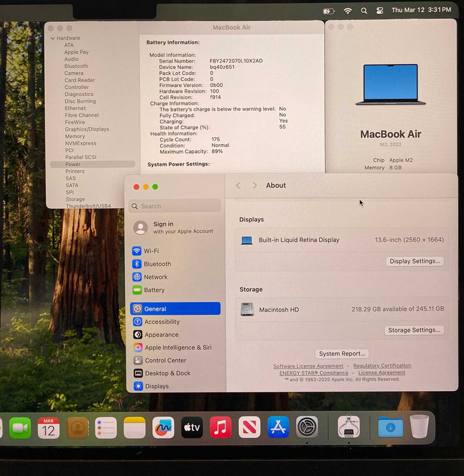Select General in Settings sidebar

tap(175, 309)
